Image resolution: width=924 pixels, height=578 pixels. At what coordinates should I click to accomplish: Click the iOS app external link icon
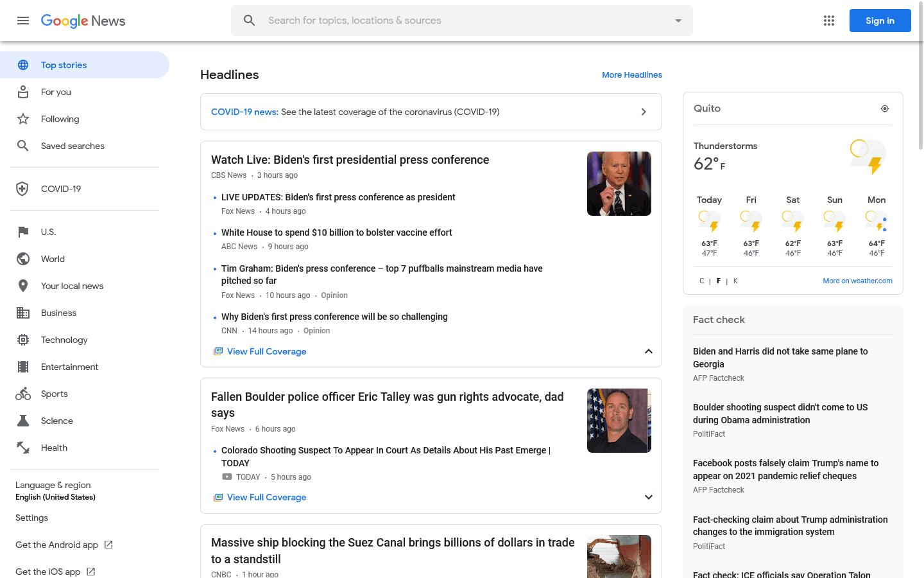pyautogui.click(x=90, y=572)
